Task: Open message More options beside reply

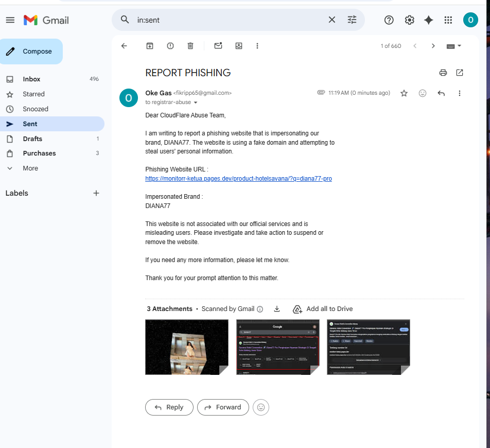Action: pyautogui.click(x=459, y=93)
